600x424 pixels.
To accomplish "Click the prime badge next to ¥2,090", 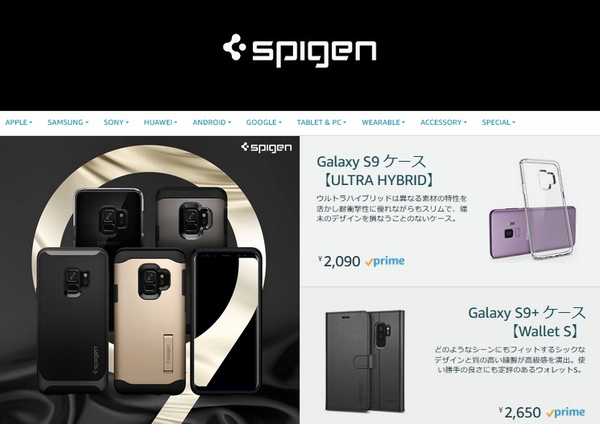I will (385, 261).
